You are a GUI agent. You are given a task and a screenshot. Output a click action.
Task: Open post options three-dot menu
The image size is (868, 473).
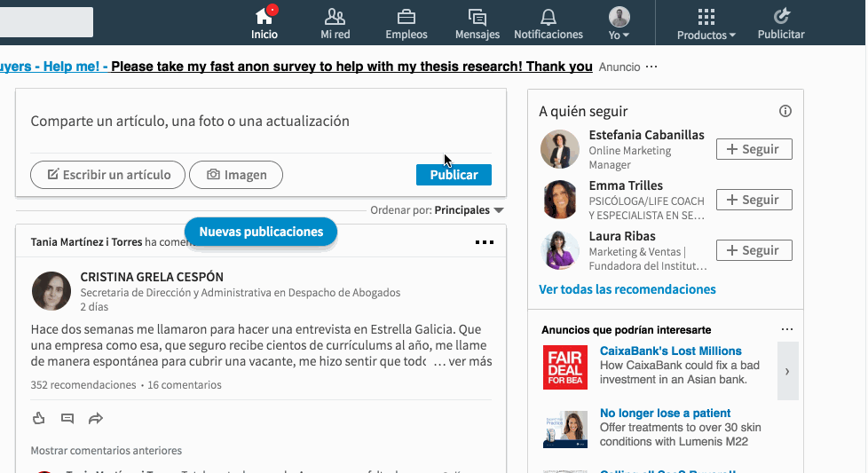point(485,242)
